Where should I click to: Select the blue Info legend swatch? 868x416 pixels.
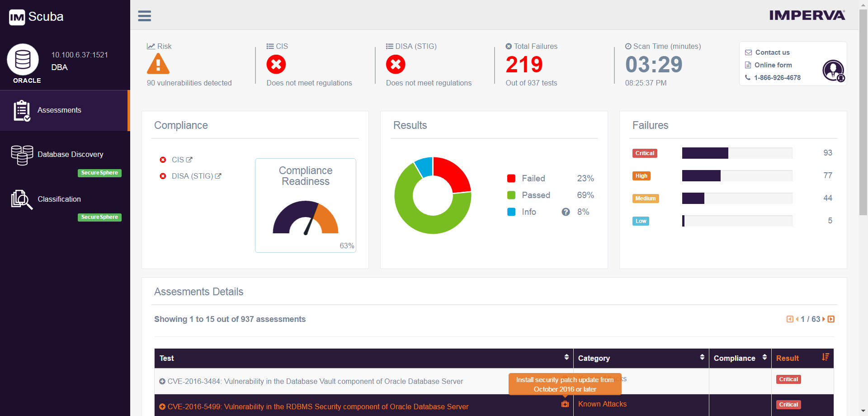tap(511, 212)
